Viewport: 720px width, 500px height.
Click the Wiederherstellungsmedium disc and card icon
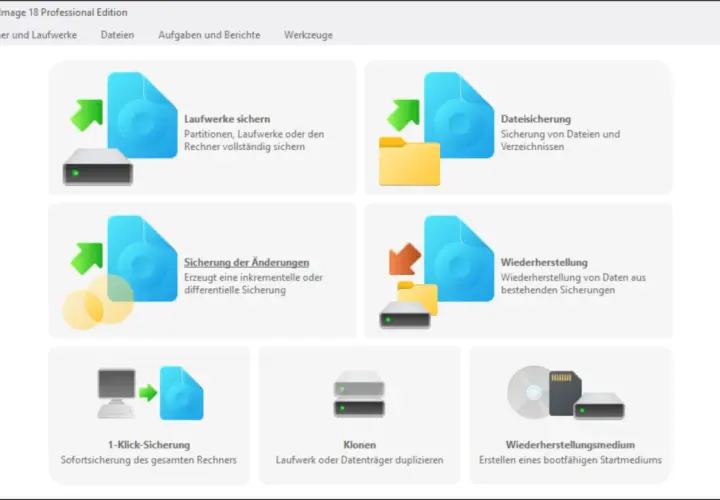click(566, 393)
